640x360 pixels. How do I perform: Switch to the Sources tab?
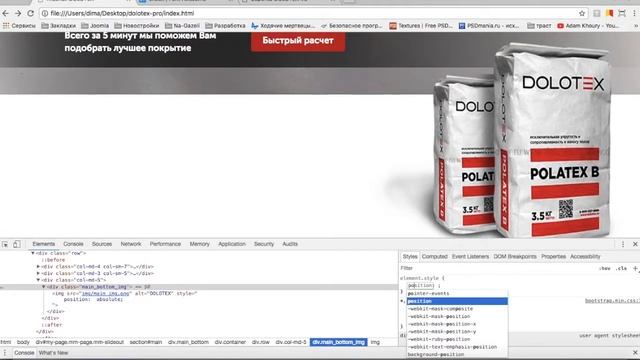pyautogui.click(x=102, y=244)
